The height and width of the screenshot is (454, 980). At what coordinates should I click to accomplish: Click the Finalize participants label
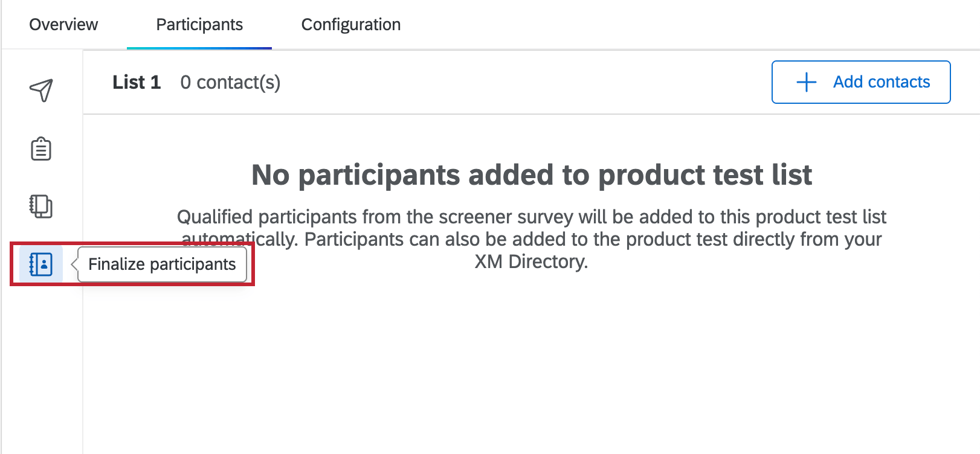[162, 264]
